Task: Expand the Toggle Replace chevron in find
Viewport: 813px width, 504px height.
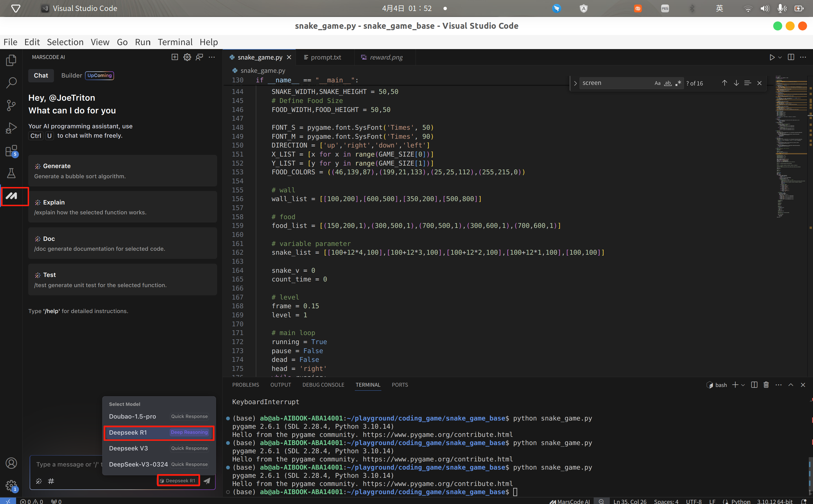Action: tap(575, 83)
